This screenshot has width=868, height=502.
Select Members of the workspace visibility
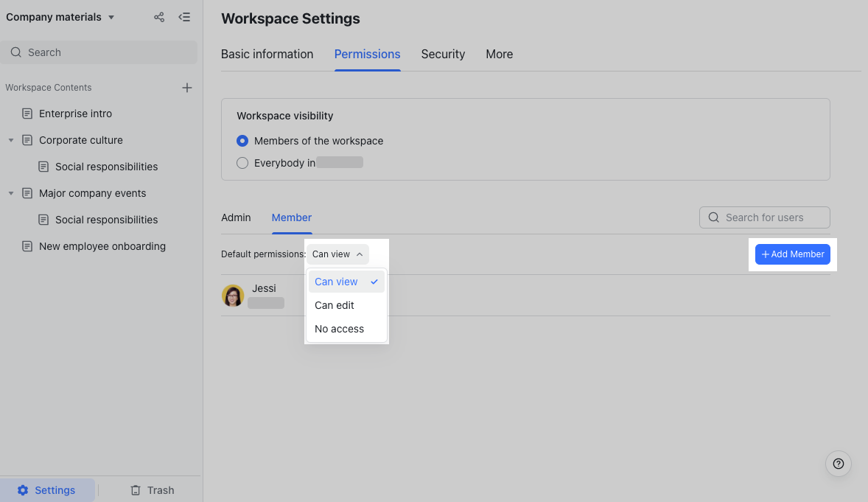pyautogui.click(x=242, y=141)
